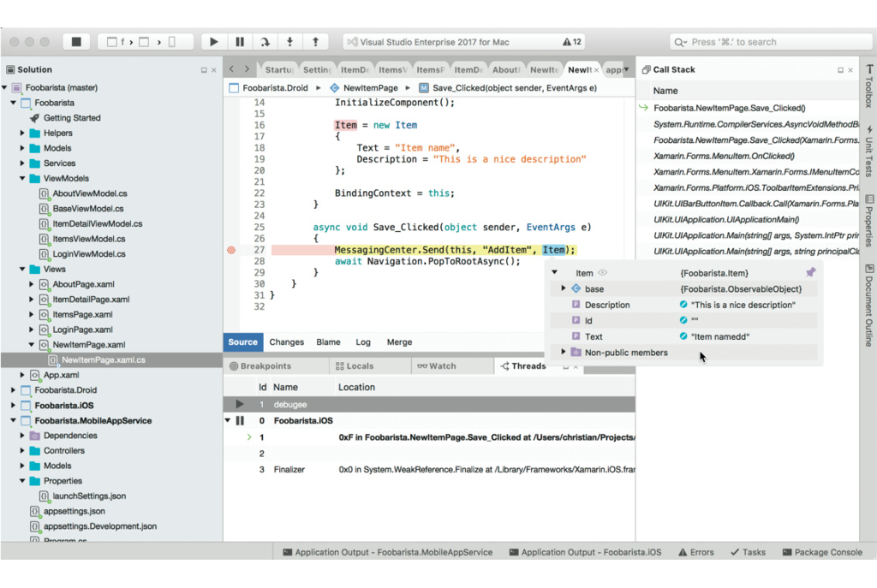Expand the base ObservableObject node
The width and height of the screenshot is (877, 588).
coord(563,288)
